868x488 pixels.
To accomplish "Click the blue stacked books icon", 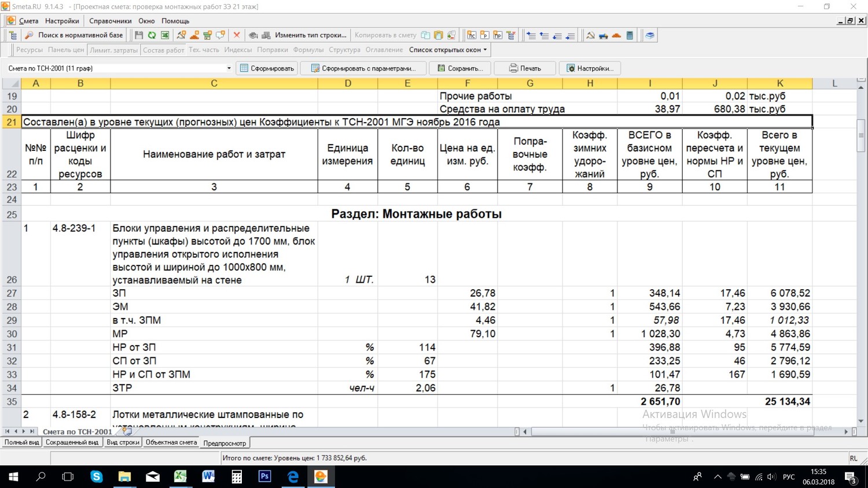I will coord(650,35).
